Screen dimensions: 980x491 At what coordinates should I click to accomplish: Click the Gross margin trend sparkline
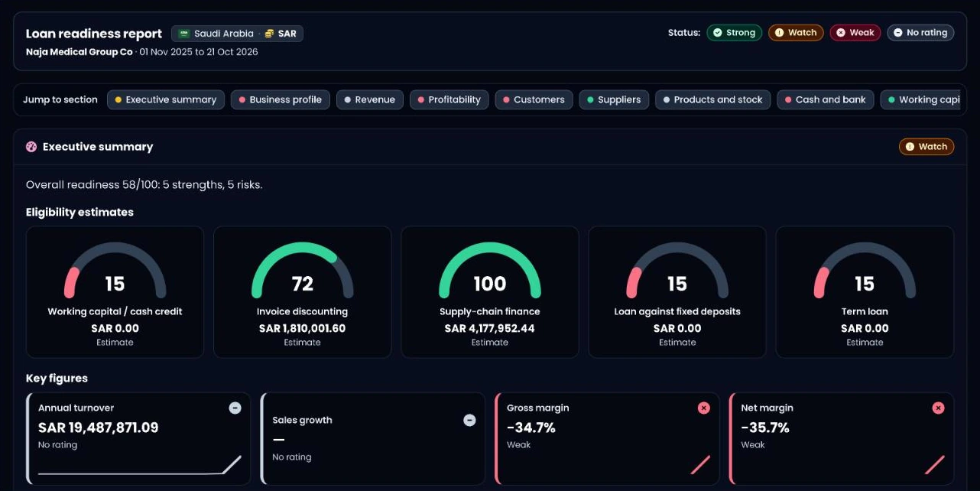click(x=700, y=465)
